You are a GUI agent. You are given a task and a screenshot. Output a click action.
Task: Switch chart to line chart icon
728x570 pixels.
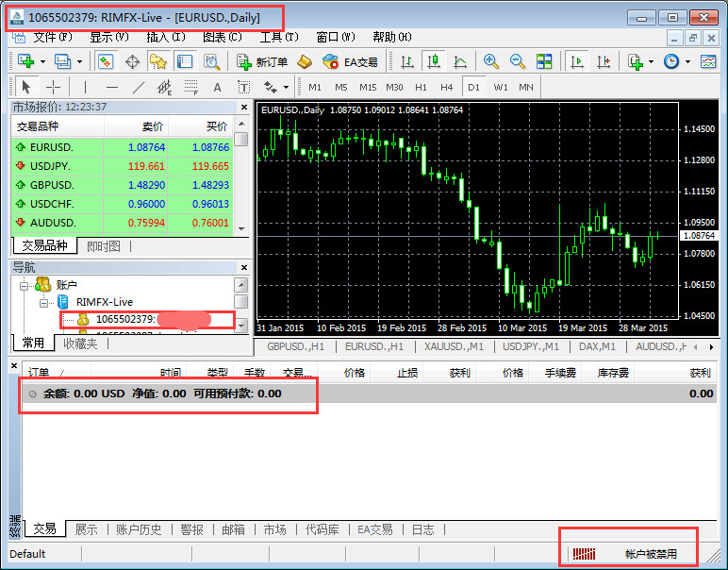click(x=459, y=61)
